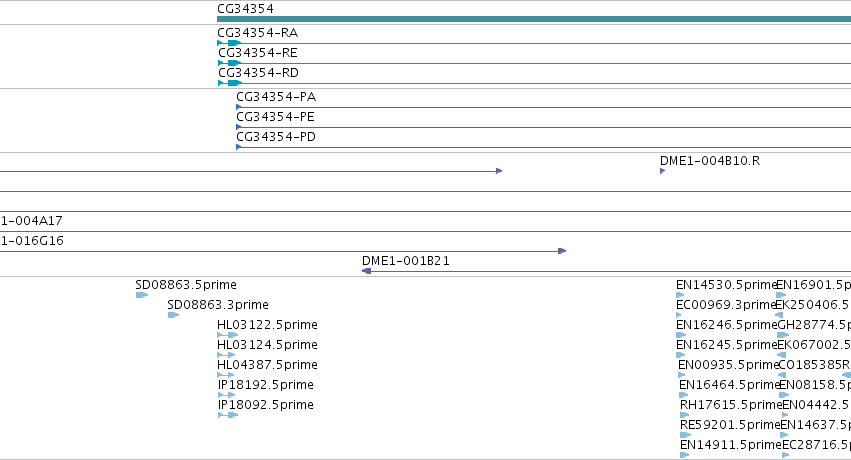Select the CG34354 gene bar
Viewport: 851px width, 460px height.
pos(534,19)
